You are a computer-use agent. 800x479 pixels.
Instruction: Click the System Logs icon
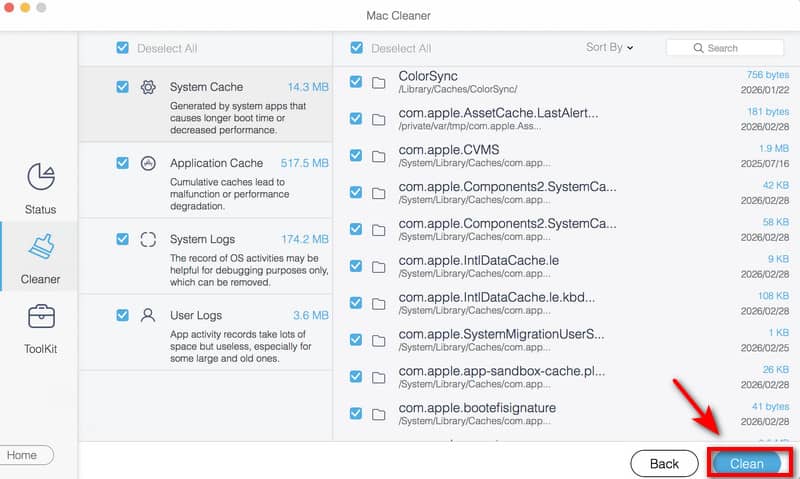148,239
